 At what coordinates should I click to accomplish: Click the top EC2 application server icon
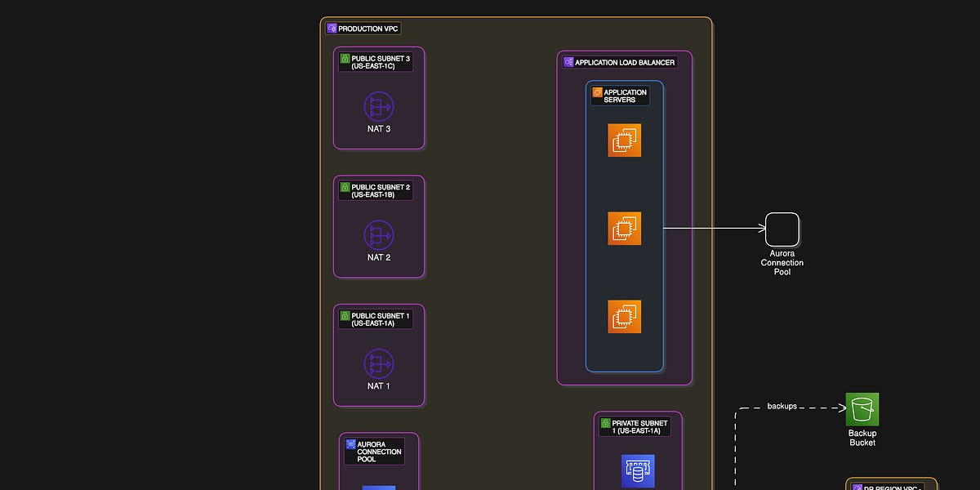tap(624, 140)
